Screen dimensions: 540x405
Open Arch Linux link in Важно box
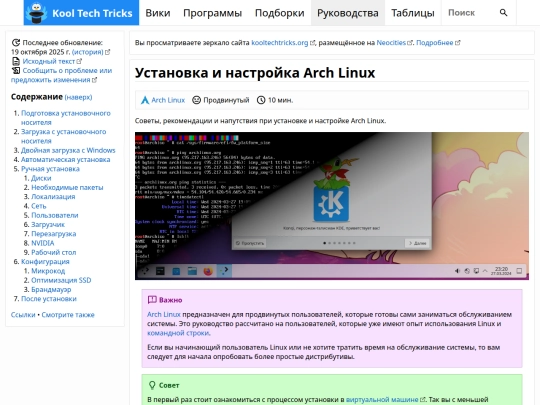[x=164, y=314]
